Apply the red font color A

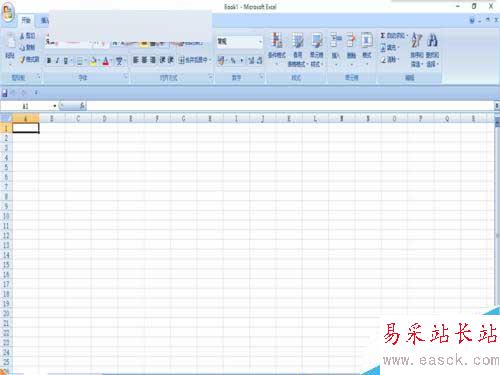point(106,61)
